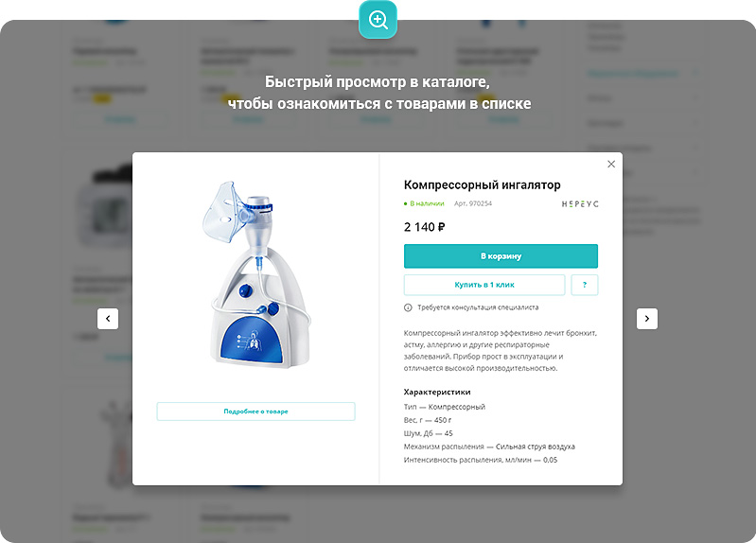Open the НЕРЕУС brand logo
Screen dimensions: 756x543
[580, 204]
